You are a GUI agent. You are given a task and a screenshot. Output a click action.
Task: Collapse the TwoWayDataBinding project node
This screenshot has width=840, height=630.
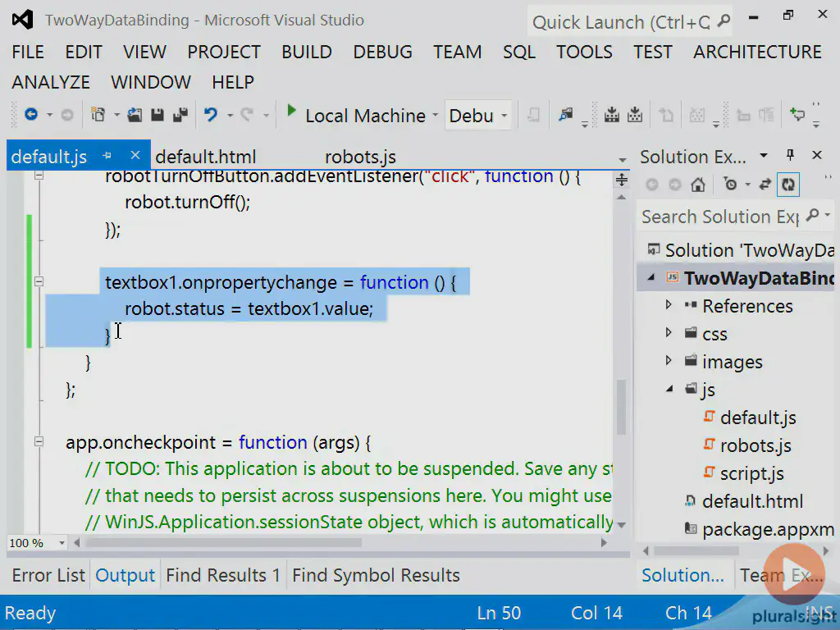coord(651,277)
